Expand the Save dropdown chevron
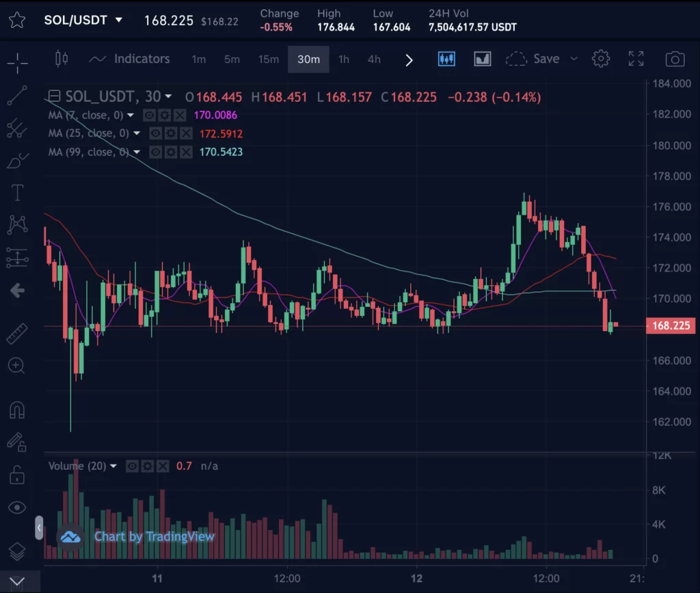The width and height of the screenshot is (700, 593). [574, 59]
